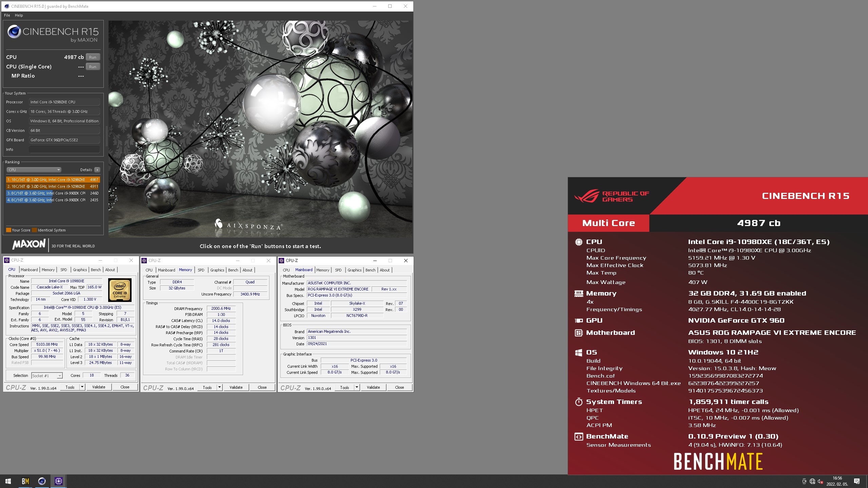
Task: Select ranking entry with score 4911
Action: [53, 186]
